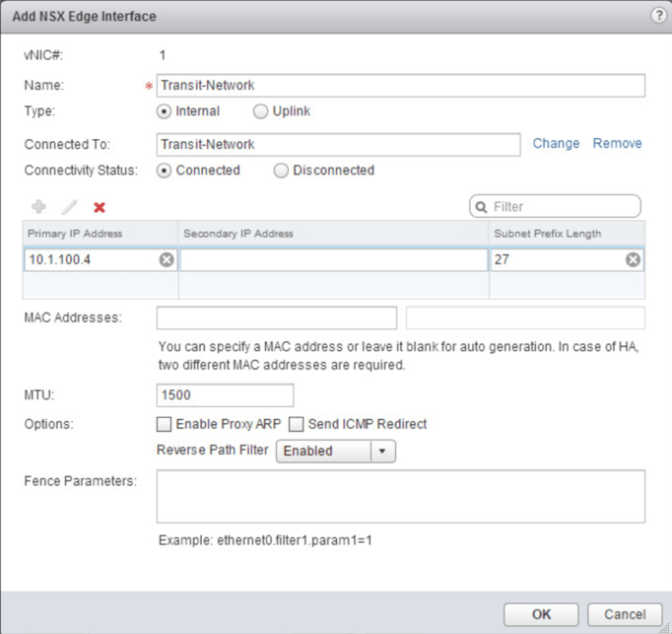Click the MTU input field
Viewport: 672px width, 634px height.
pos(225,394)
